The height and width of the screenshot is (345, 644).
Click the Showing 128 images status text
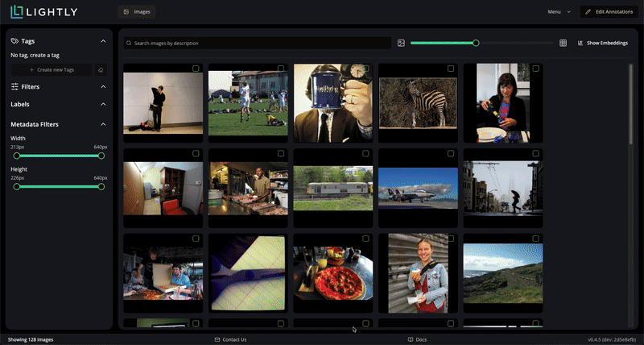click(x=31, y=339)
